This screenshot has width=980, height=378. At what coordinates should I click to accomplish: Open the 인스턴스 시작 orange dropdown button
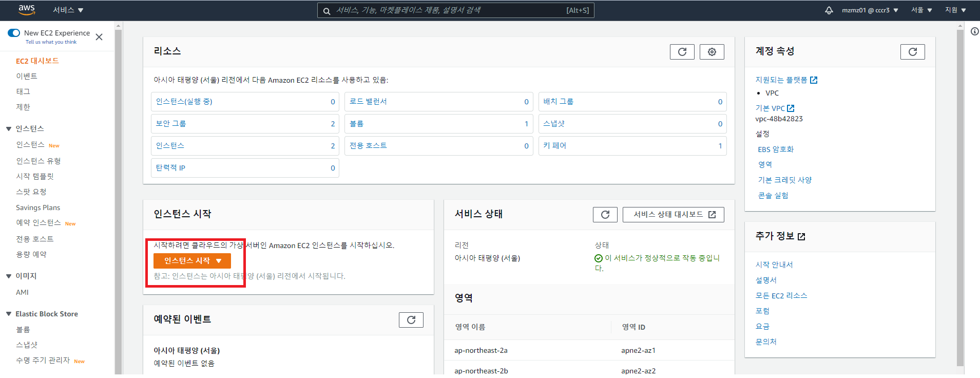[x=192, y=261]
